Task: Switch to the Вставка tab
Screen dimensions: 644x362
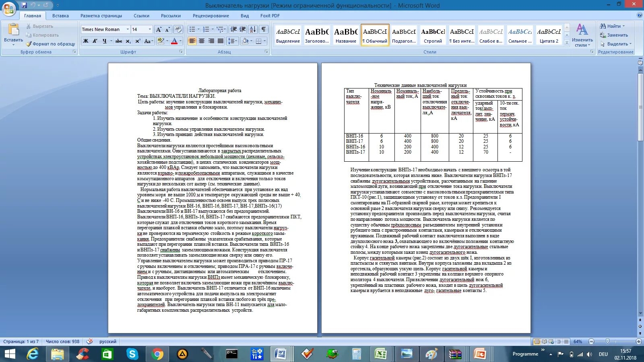Action: click(x=60, y=16)
